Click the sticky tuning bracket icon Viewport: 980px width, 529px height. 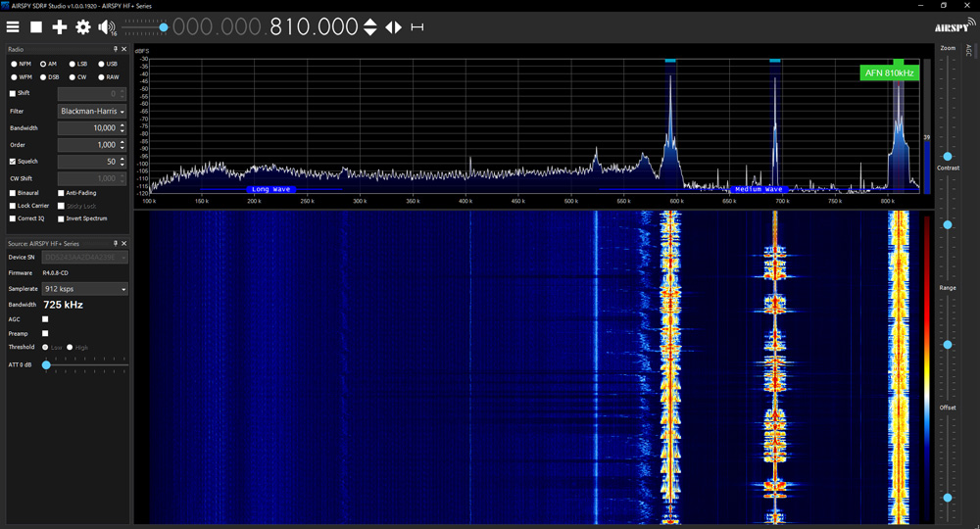coord(416,26)
